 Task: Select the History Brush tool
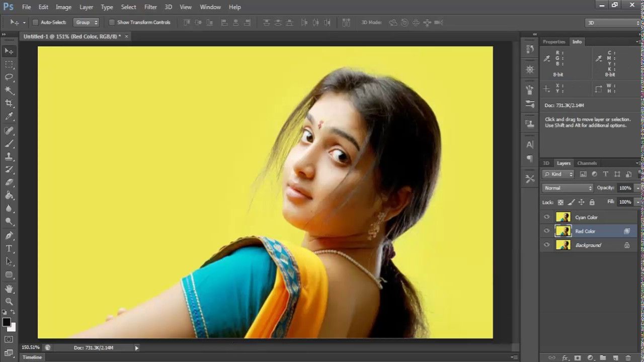9,170
